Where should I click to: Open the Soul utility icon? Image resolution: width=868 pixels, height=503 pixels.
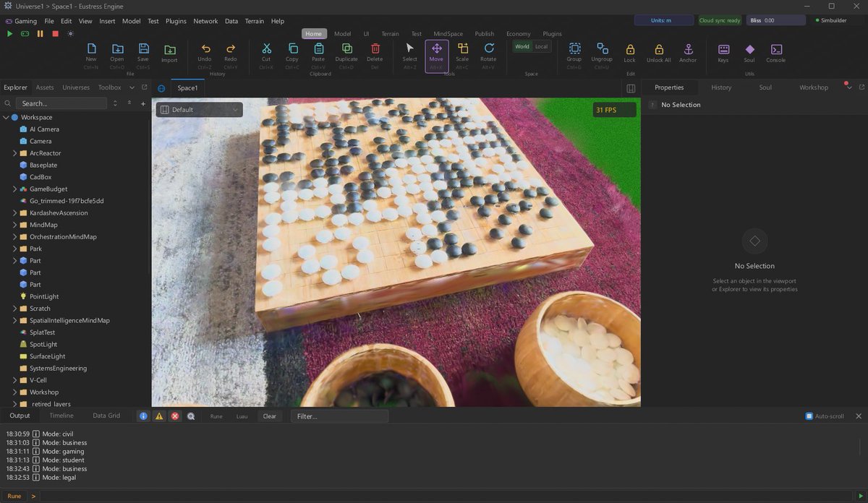749,53
